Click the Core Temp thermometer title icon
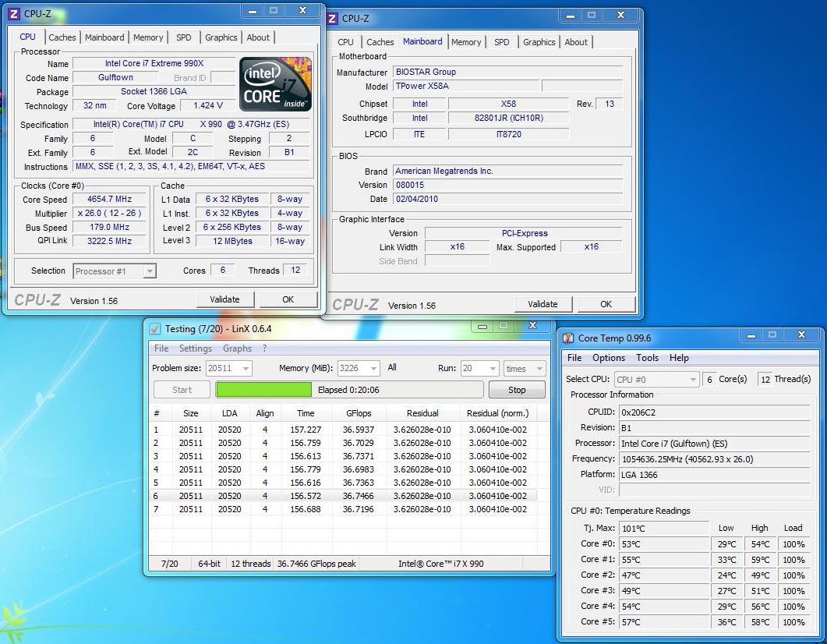 tap(567, 338)
